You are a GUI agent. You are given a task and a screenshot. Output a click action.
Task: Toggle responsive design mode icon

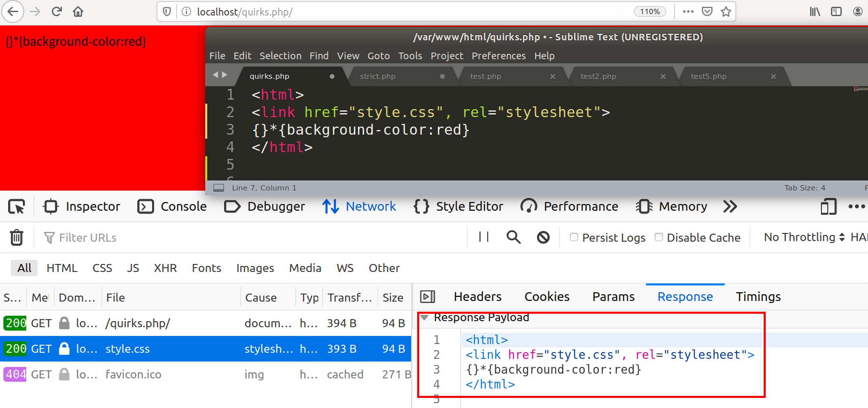[x=829, y=206]
